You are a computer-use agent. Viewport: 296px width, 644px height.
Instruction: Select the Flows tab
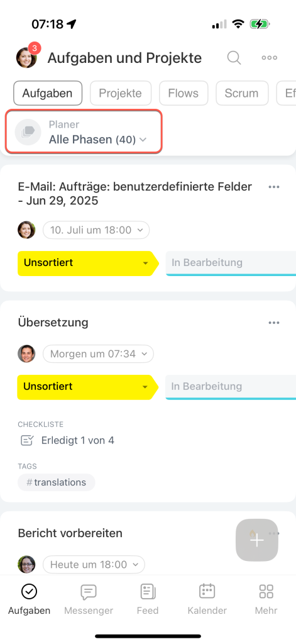coord(184,93)
